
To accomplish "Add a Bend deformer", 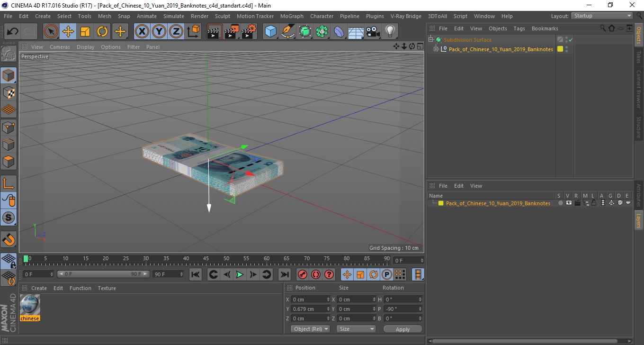I will click(x=340, y=32).
